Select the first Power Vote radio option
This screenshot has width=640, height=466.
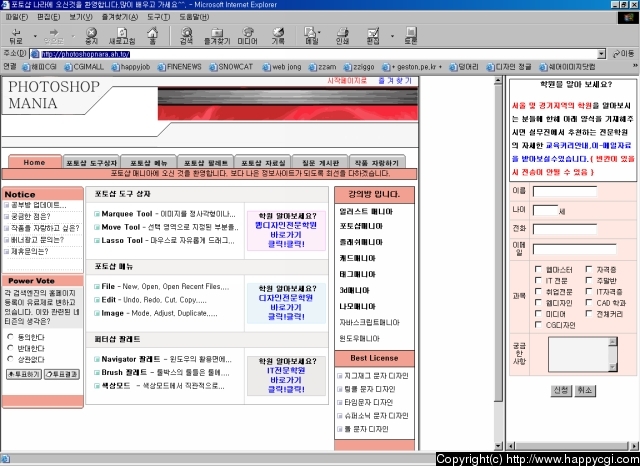[11, 337]
